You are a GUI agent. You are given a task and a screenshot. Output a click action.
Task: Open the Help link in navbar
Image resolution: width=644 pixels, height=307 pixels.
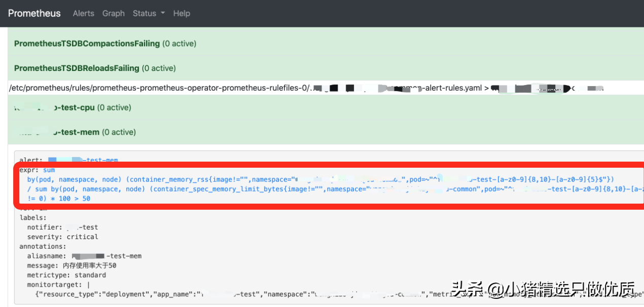[182, 13]
